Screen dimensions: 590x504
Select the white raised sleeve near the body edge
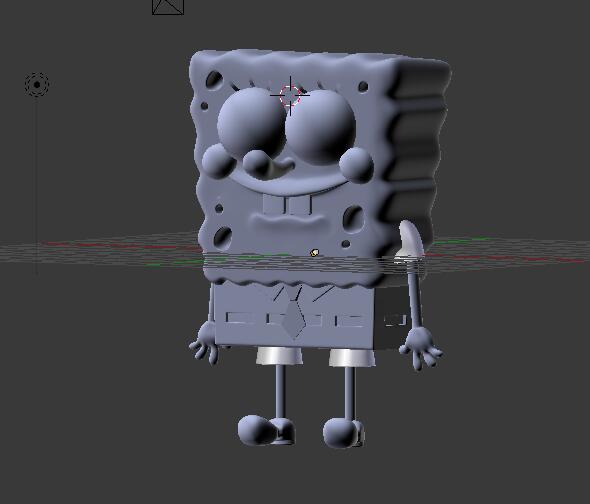(410, 242)
